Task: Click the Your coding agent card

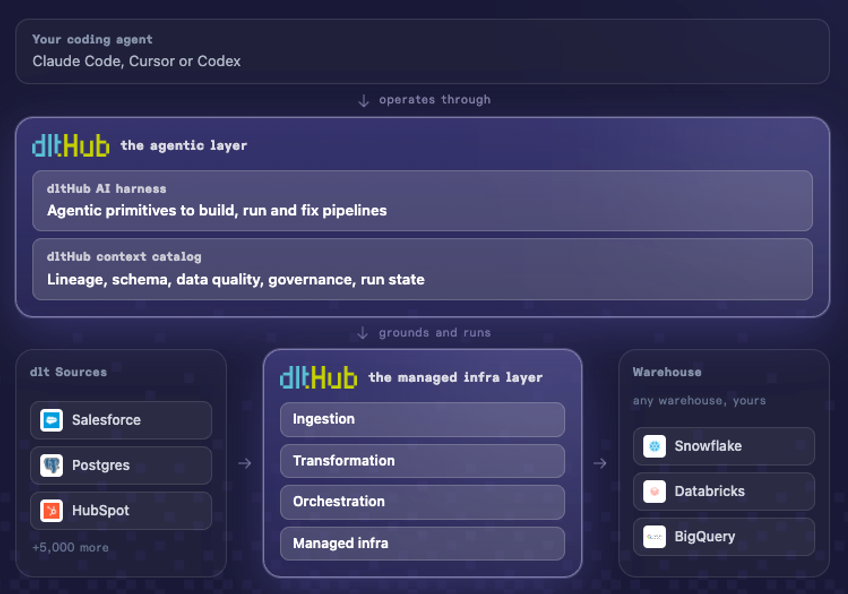Action: pos(422,51)
